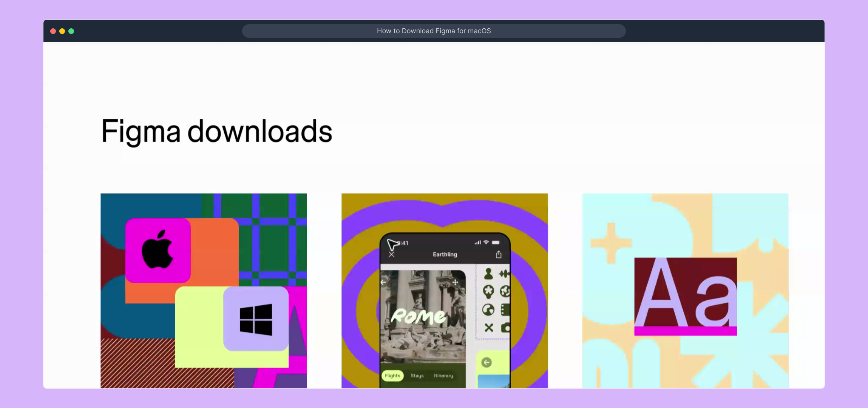Click the dark green X icon
Image resolution: width=868 pixels, height=408 pixels.
coord(489,328)
